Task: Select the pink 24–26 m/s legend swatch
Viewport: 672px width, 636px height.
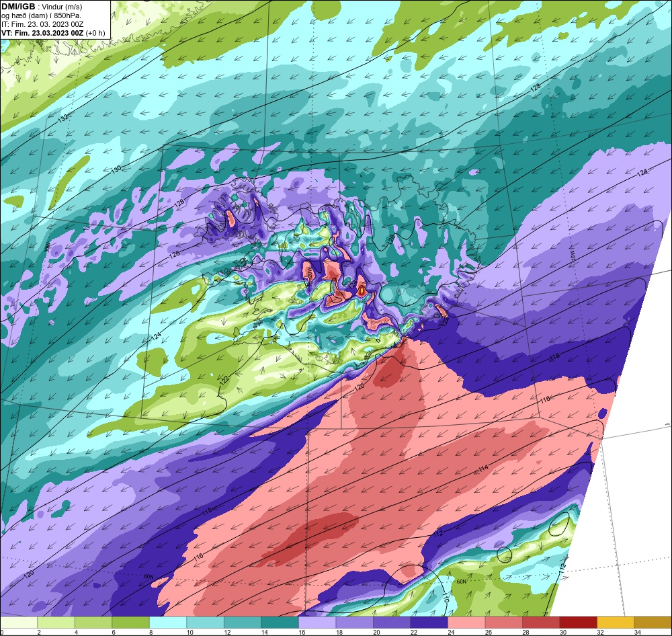Action: coord(466,623)
